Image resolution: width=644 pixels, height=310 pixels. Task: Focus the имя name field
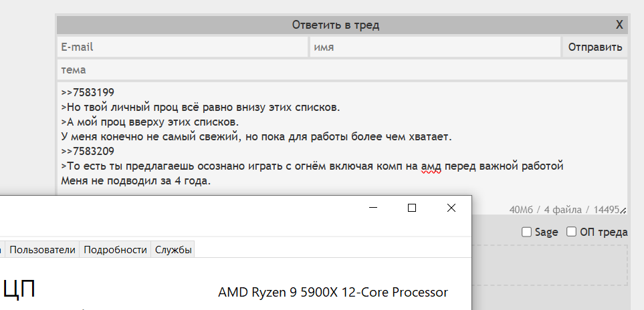pos(435,47)
